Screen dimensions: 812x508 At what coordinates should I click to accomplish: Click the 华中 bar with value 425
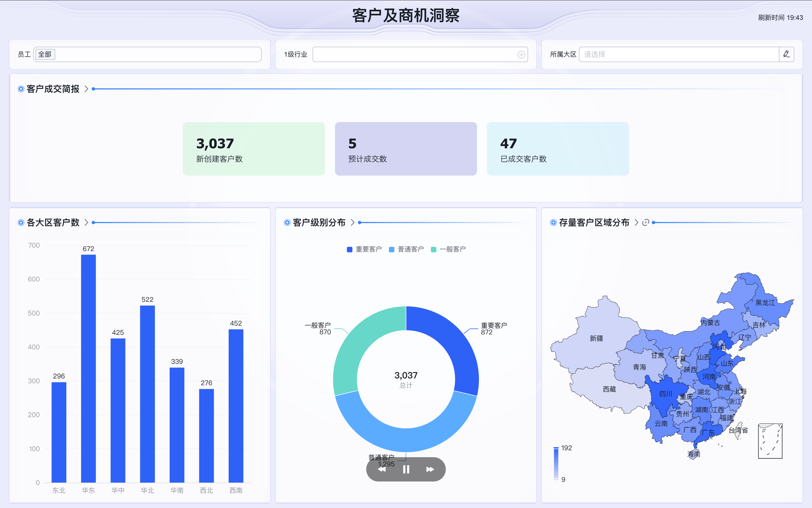pyautogui.click(x=118, y=411)
